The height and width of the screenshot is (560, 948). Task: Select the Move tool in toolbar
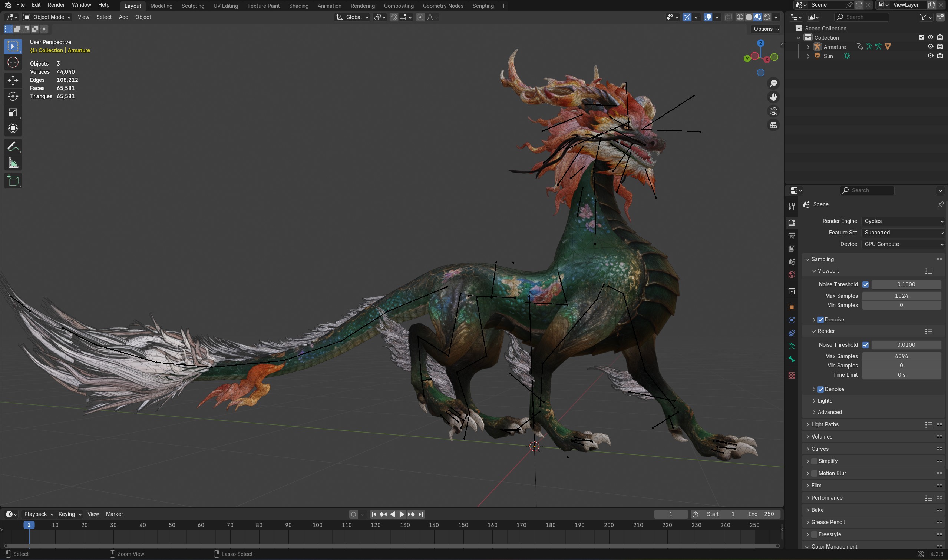tap(13, 80)
